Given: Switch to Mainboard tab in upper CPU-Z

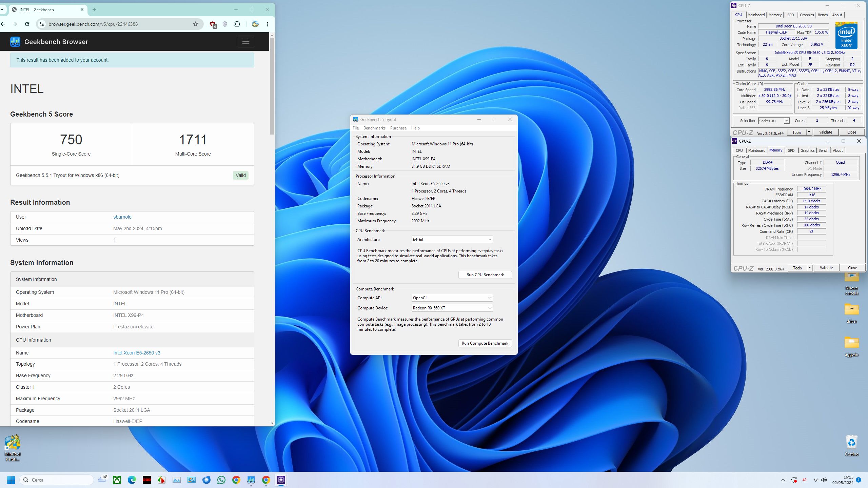Looking at the screenshot, I should [x=756, y=15].
